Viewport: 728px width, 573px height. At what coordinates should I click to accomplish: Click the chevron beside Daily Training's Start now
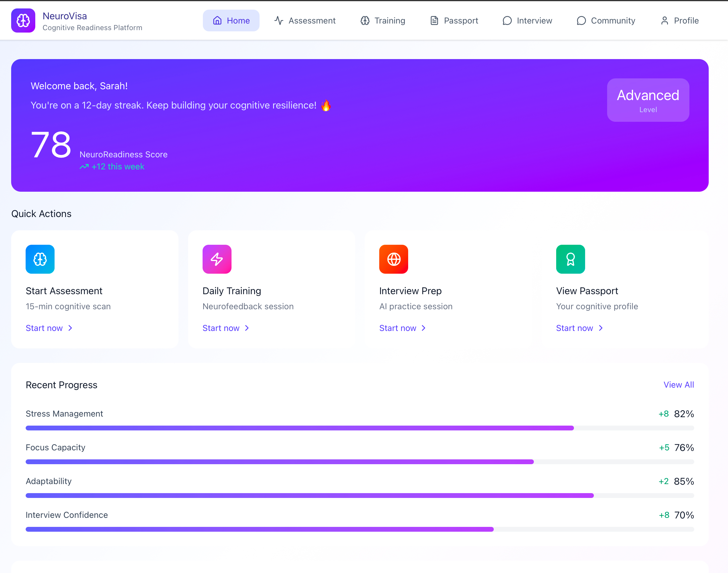click(x=247, y=328)
